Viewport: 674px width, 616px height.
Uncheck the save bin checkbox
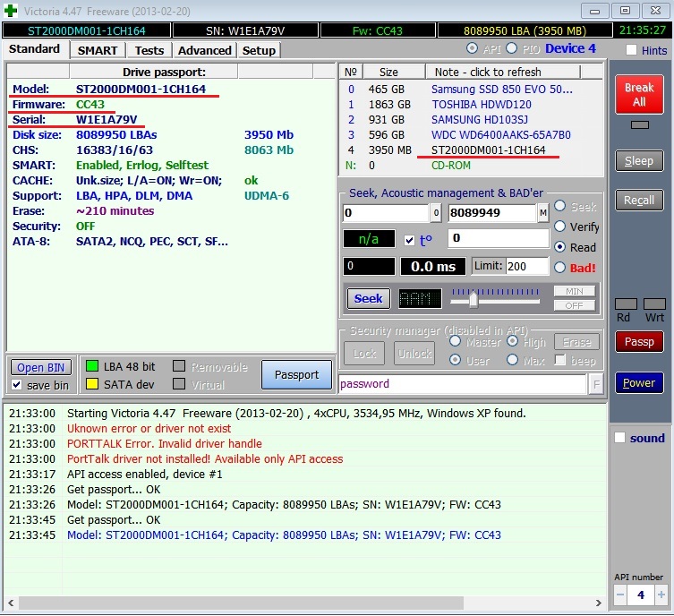17,385
